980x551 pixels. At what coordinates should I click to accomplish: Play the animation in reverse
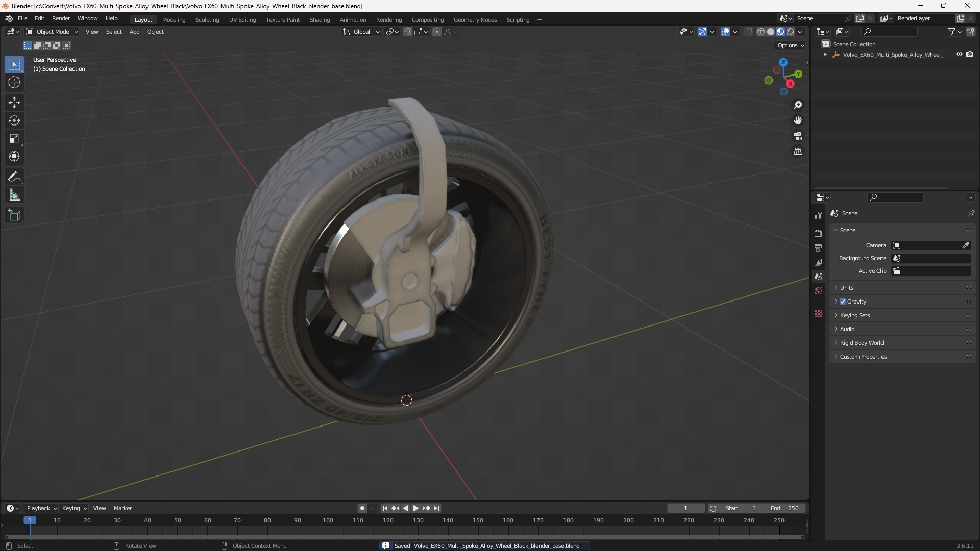click(x=405, y=508)
